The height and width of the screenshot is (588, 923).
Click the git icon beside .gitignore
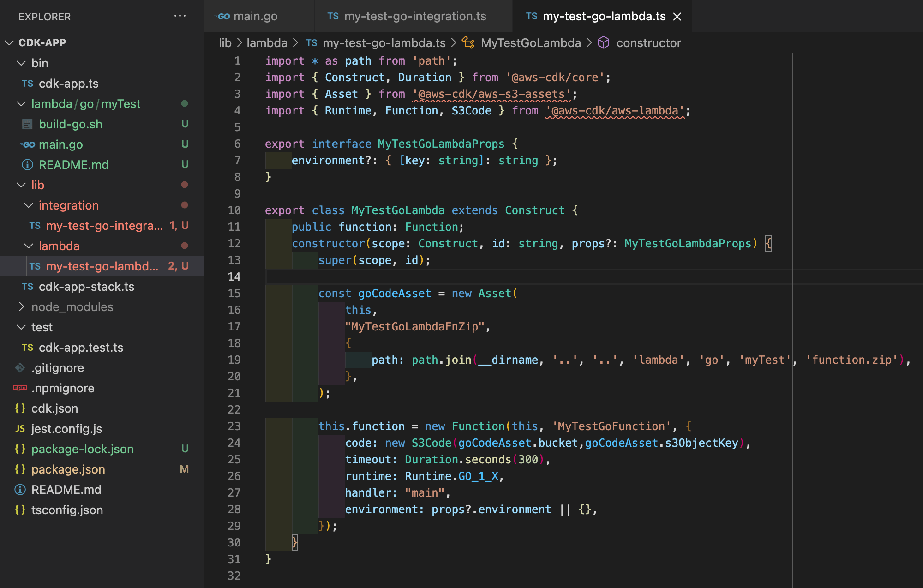pyautogui.click(x=20, y=368)
